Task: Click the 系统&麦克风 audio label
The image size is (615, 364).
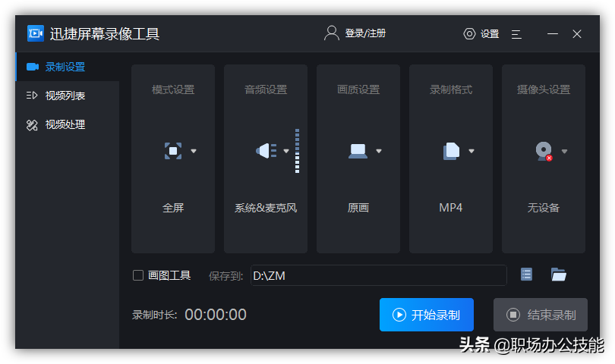Action: coord(266,208)
